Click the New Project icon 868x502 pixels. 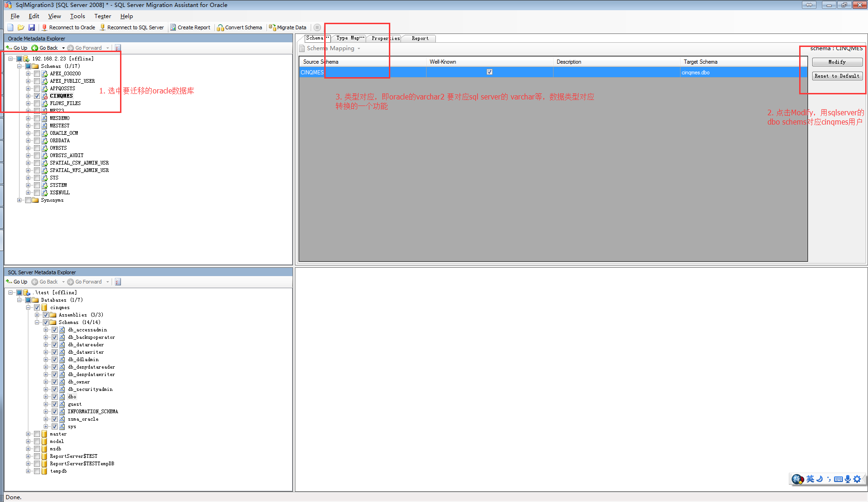10,27
